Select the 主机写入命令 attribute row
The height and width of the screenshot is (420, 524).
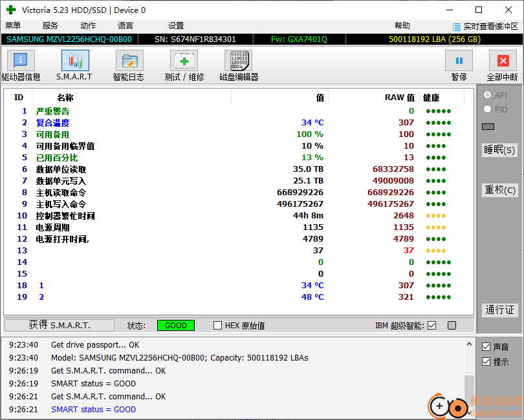pyautogui.click(x=239, y=204)
